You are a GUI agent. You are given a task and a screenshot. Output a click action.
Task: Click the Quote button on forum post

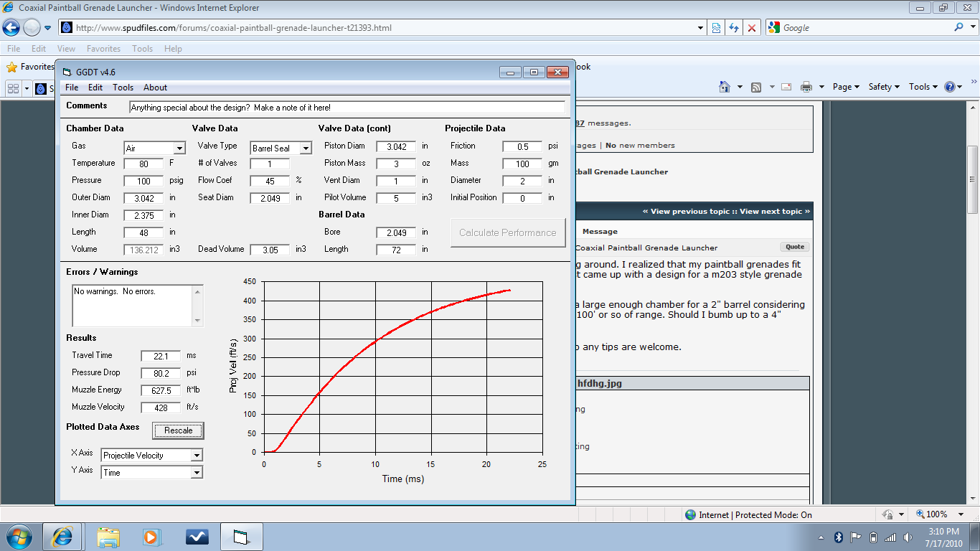point(794,247)
